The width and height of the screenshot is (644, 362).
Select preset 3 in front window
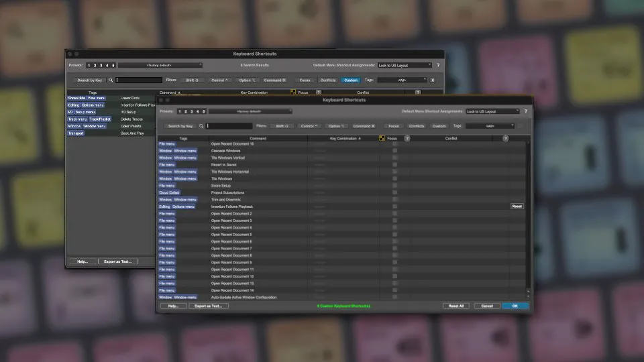pos(191,111)
